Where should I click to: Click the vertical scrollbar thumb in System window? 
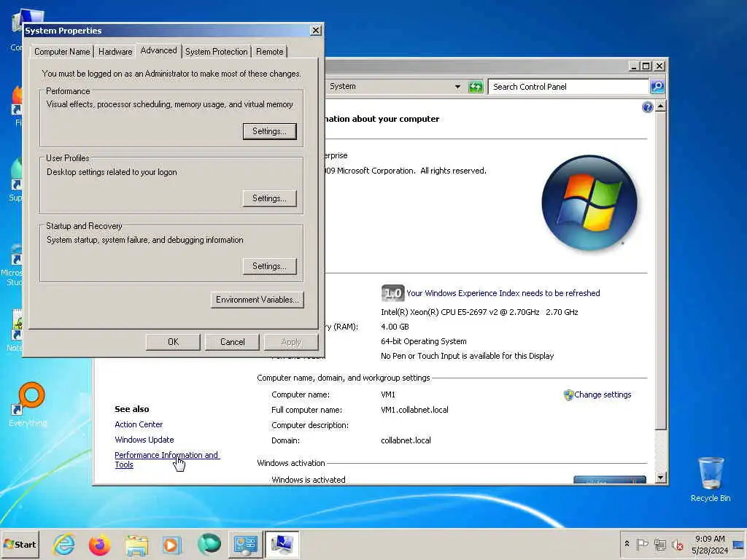(660, 271)
